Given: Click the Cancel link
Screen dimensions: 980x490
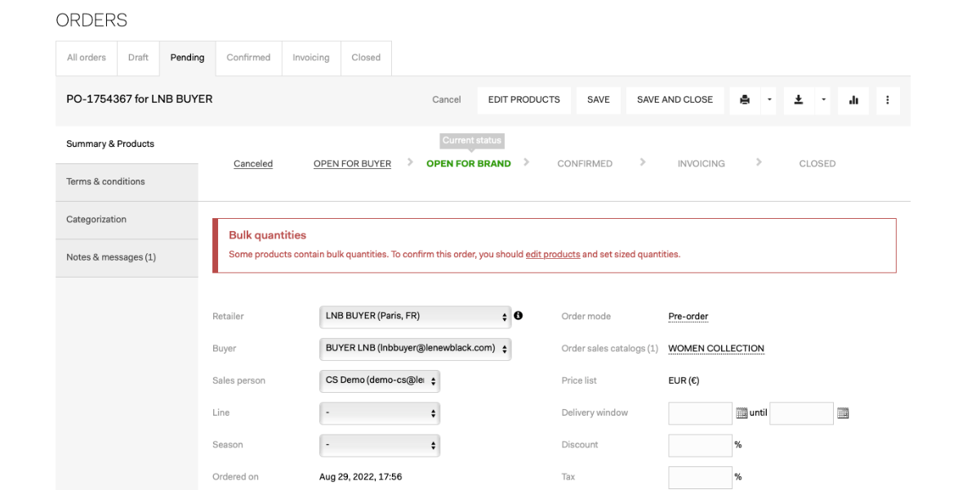Looking at the screenshot, I should point(447,100).
